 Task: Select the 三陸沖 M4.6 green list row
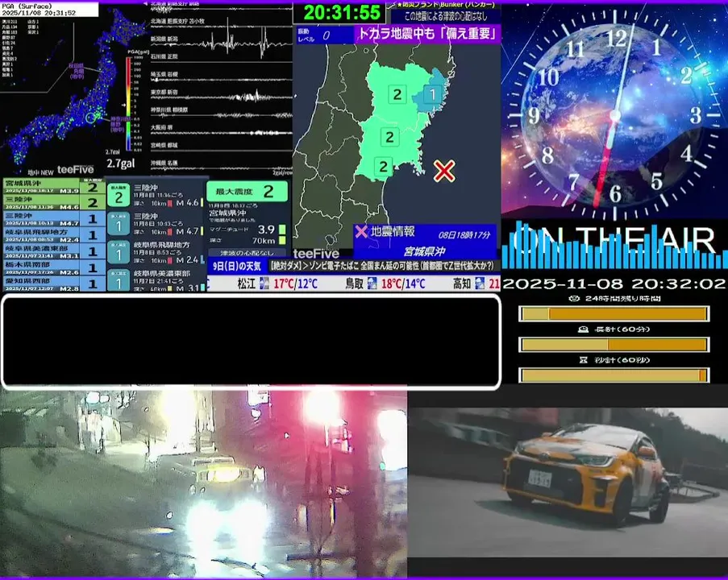[x=54, y=202]
